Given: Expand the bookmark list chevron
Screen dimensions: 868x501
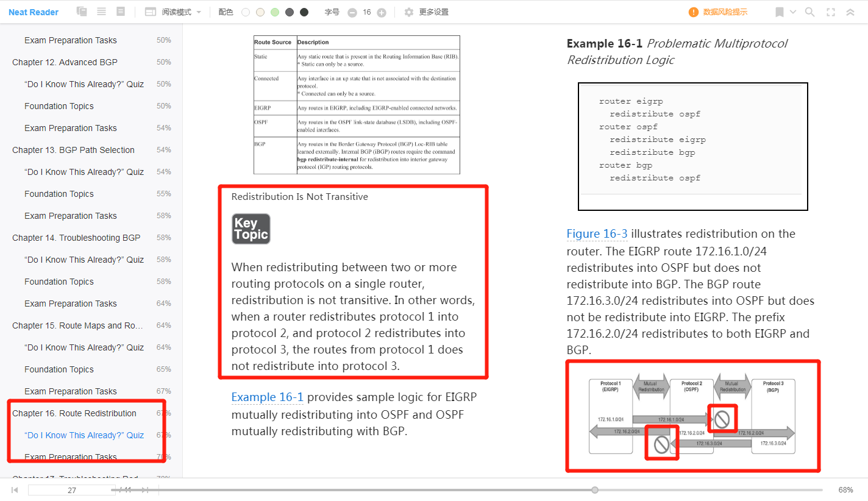Looking at the screenshot, I should pyautogui.click(x=793, y=12).
